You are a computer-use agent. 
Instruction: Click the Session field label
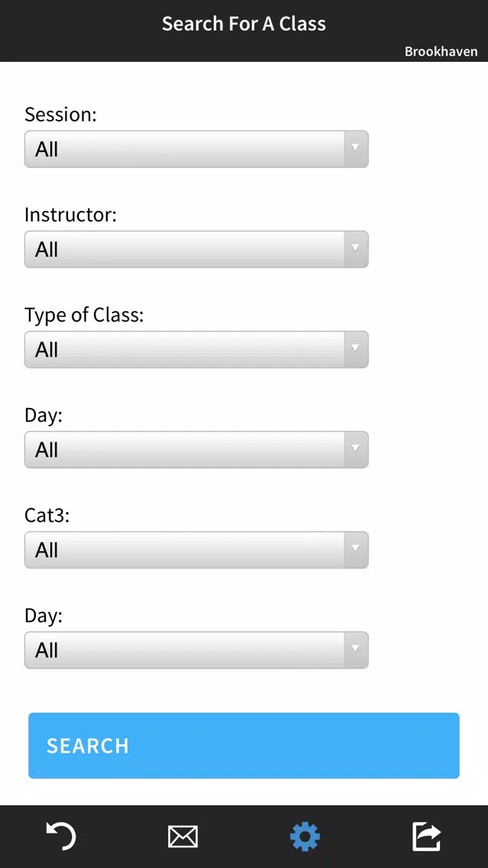61,115
